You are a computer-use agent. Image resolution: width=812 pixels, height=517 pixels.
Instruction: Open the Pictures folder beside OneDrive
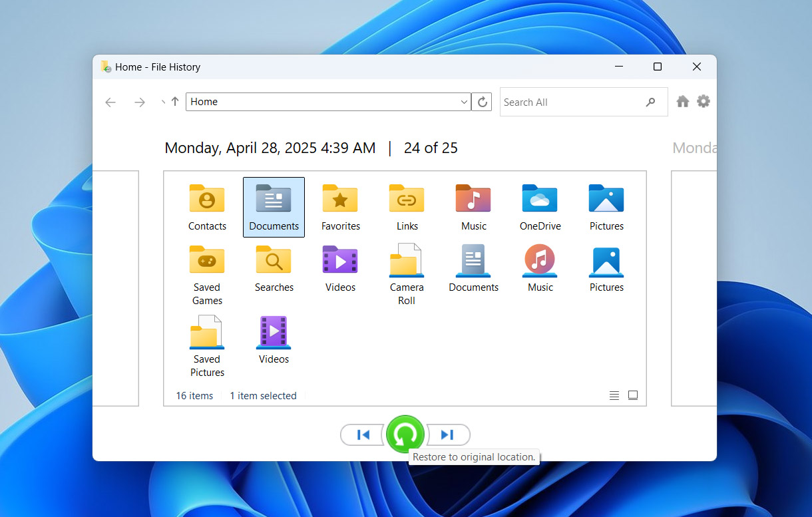click(606, 207)
